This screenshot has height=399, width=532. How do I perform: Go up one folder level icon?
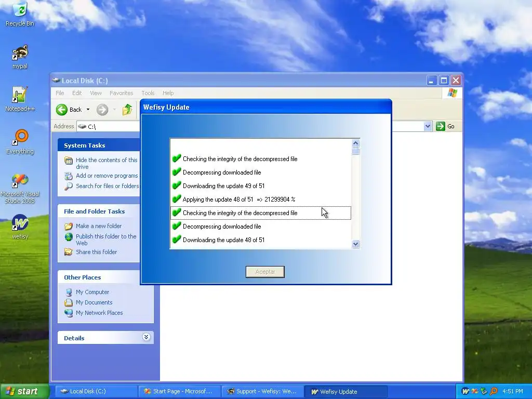coord(127,110)
